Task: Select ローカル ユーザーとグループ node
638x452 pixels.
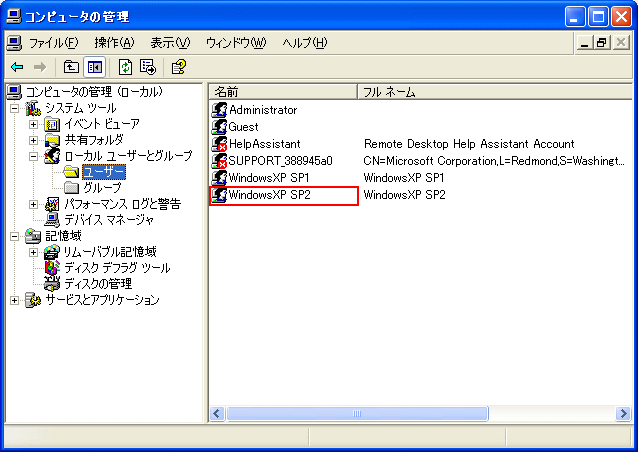Action: [128, 156]
